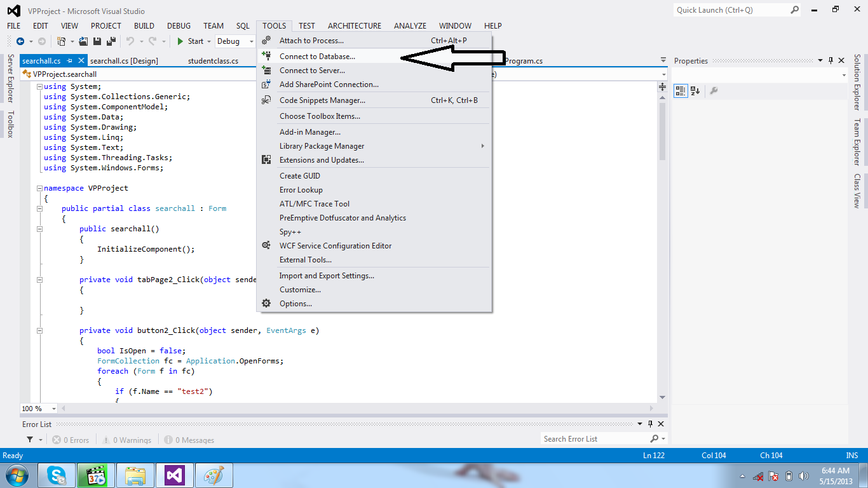Click the Properties wrench icon
This screenshot has height=488, width=868.
713,91
